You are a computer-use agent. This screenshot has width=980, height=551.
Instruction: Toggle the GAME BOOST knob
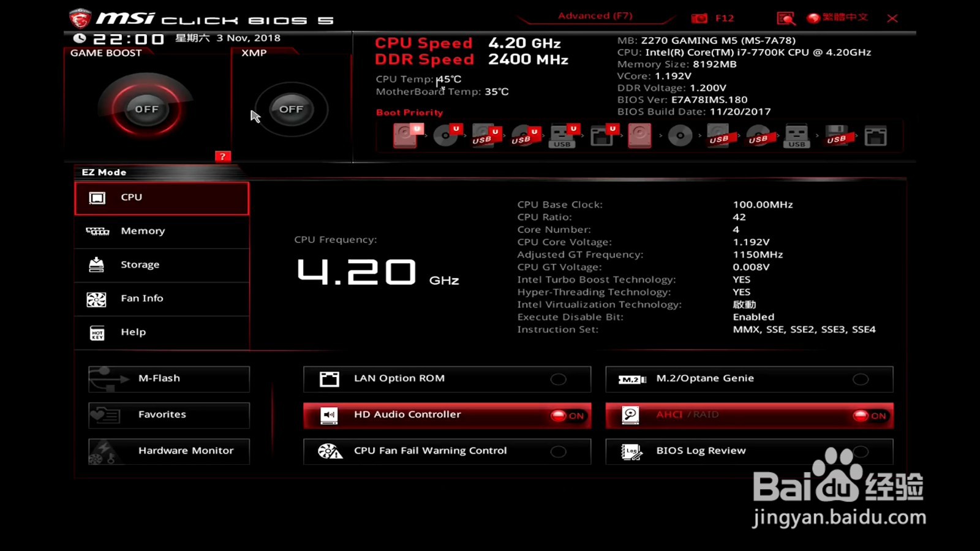click(x=147, y=109)
